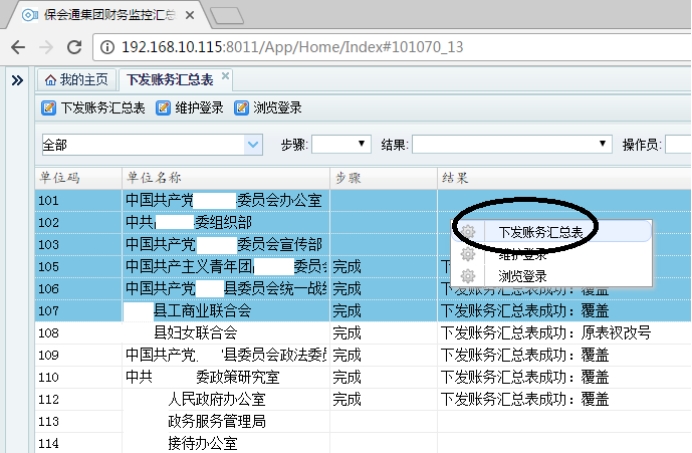Screen dimensions: 692x453
Task: Click 维护登录 toolbar button
Action: pos(189,108)
